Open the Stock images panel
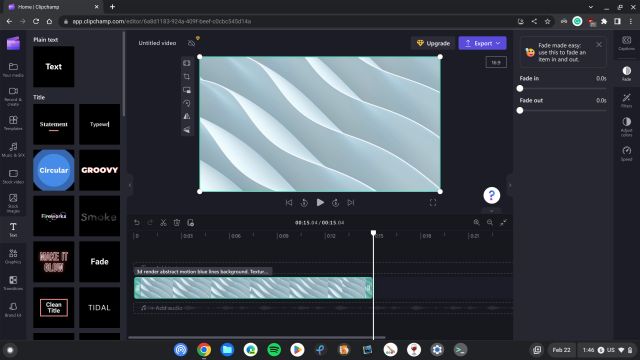Screen dimensions: 640x360 [13, 203]
